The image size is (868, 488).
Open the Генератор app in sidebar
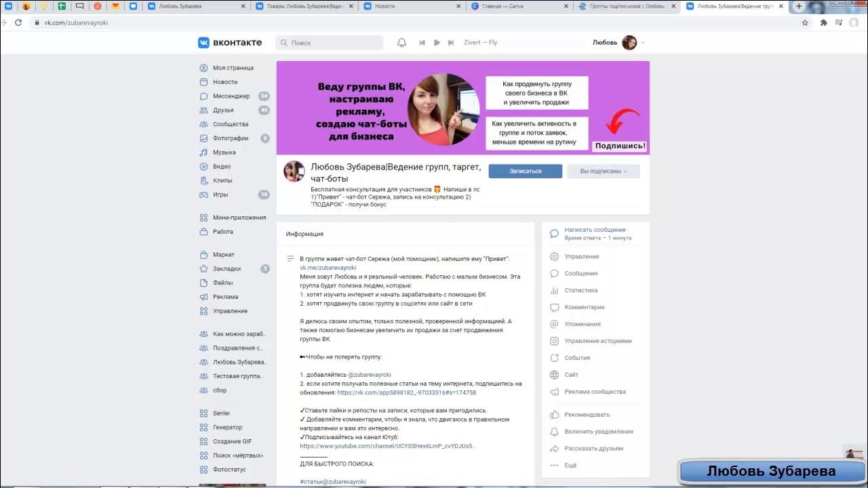coord(227,428)
